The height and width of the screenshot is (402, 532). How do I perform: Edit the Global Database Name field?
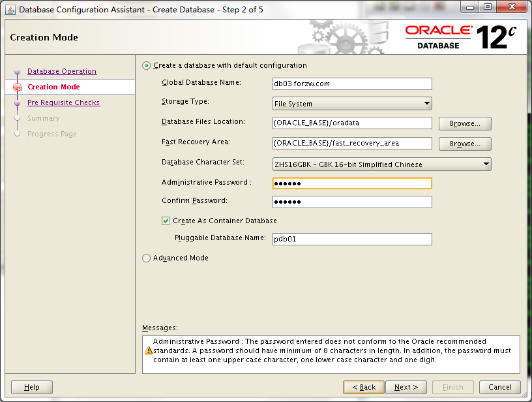[x=352, y=84]
